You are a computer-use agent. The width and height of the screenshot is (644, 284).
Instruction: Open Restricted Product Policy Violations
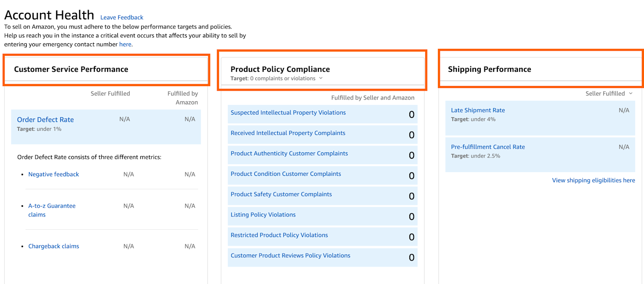[x=279, y=235]
